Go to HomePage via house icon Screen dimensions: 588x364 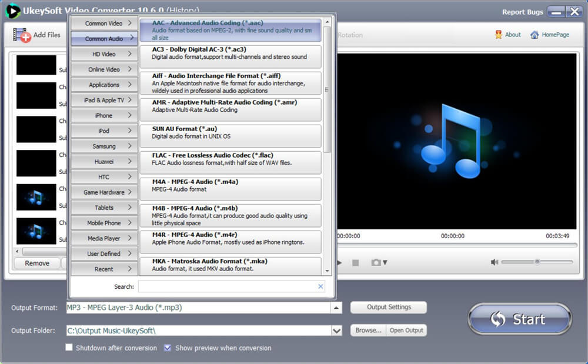click(534, 35)
